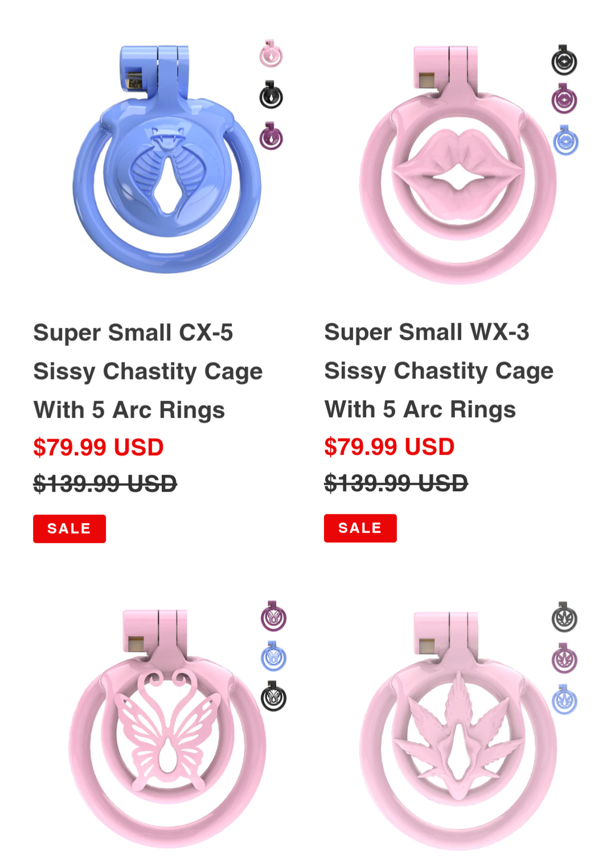Open the pink butterfly cage product image
Screen dimensions: 615x868
[167, 729]
